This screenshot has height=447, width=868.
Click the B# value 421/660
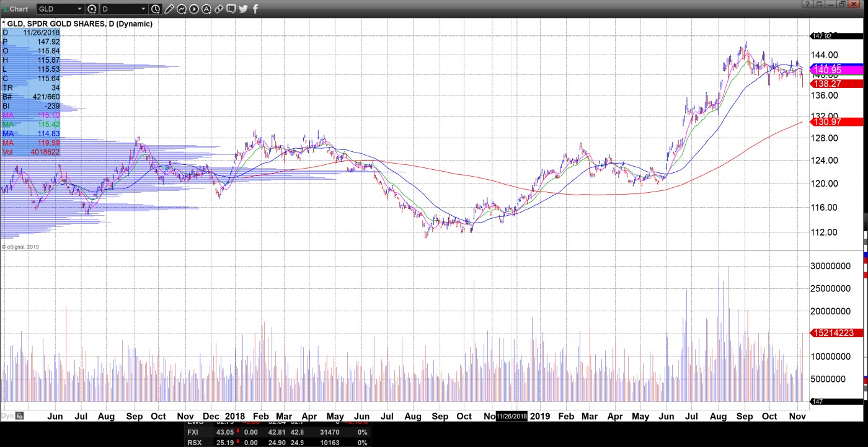click(x=46, y=97)
